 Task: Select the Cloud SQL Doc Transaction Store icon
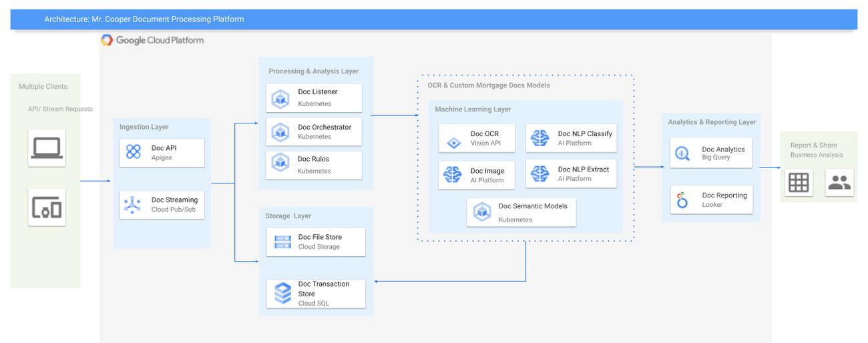point(283,293)
